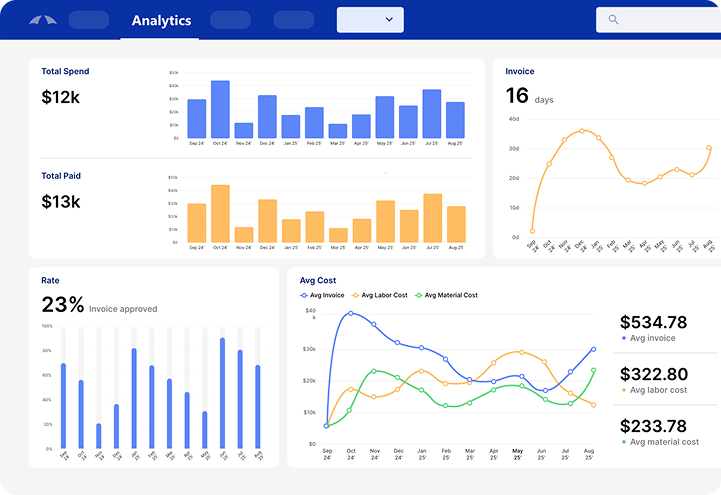This screenshot has height=495, width=721.
Task: Click the app logo in the header
Action: [43, 20]
